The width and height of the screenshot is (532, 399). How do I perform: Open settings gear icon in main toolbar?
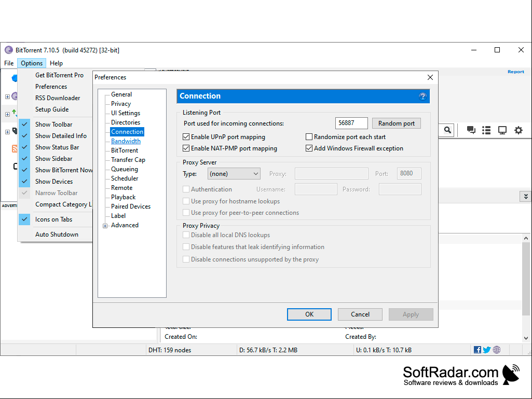tap(519, 130)
